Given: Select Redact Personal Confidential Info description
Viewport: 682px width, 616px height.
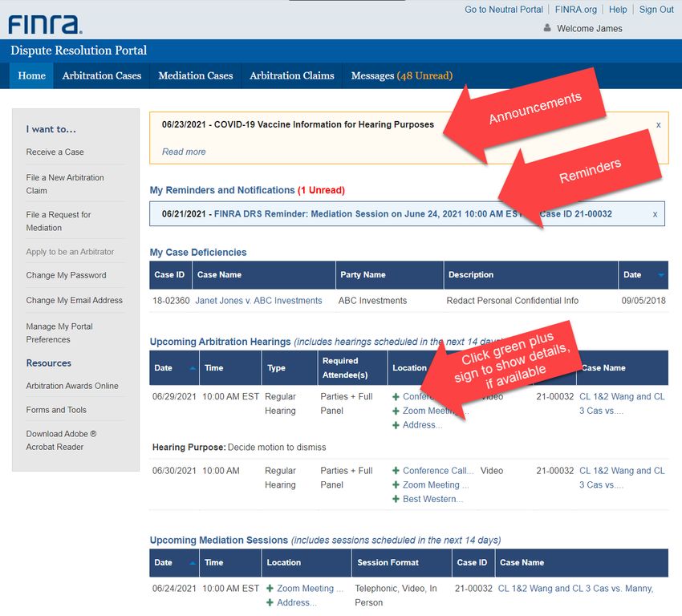Looking at the screenshot, I should point(513,301).
